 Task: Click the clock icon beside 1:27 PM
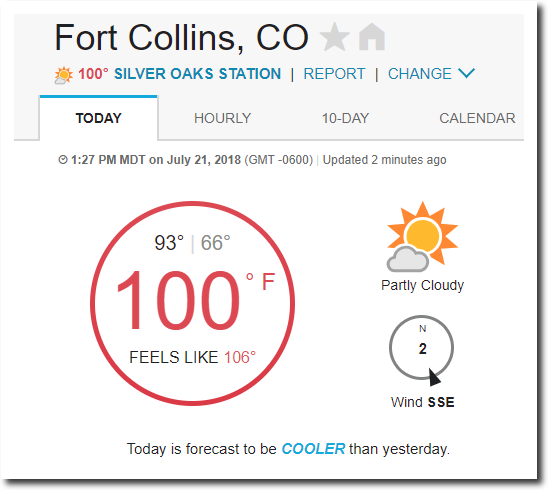[x=63, y=160]
